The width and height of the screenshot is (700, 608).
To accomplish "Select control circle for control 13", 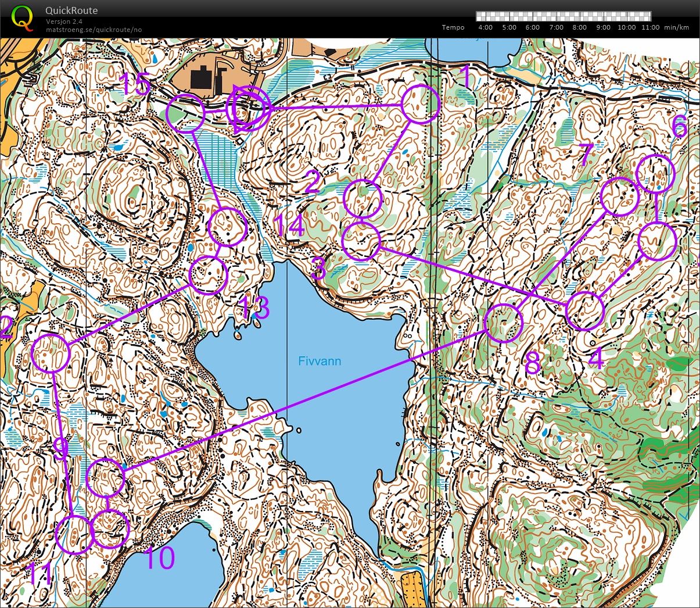I will point(208,275).
